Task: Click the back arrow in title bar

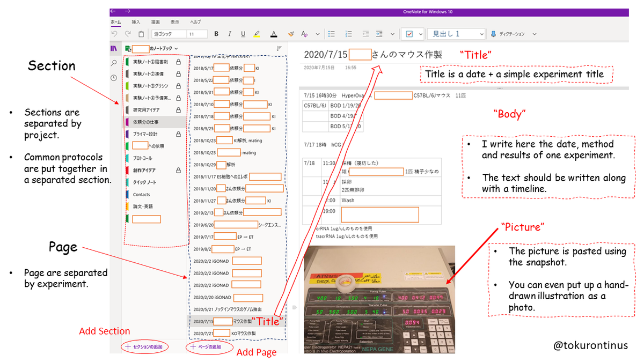Action: click(113, 11)
